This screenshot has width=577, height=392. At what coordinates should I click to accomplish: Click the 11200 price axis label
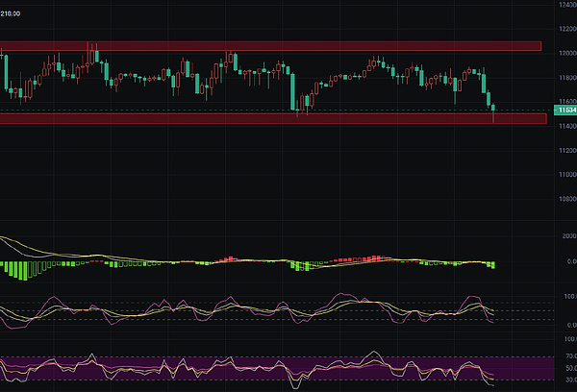pyautogui.click(x=566, y=151)
